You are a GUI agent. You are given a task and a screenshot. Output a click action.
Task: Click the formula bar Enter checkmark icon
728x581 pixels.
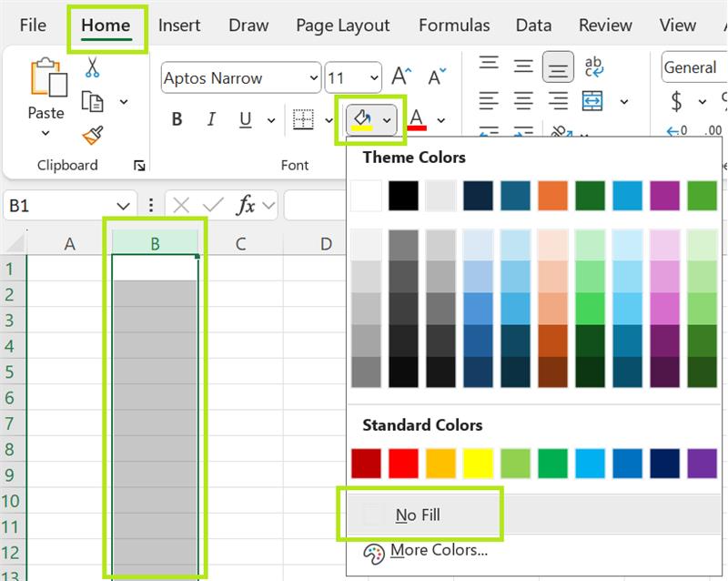click(213, 205)
